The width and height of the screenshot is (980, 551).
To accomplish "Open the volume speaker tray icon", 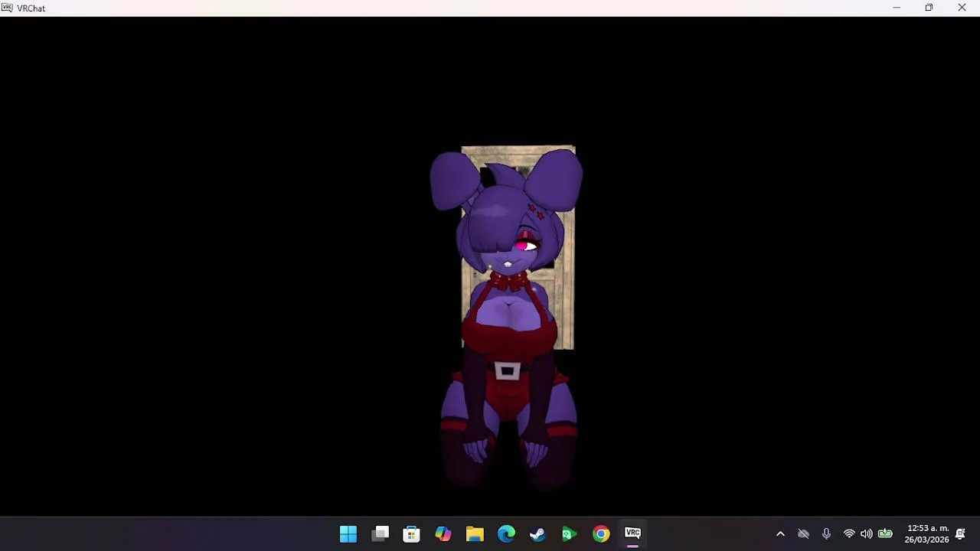I will coord(867,534).
